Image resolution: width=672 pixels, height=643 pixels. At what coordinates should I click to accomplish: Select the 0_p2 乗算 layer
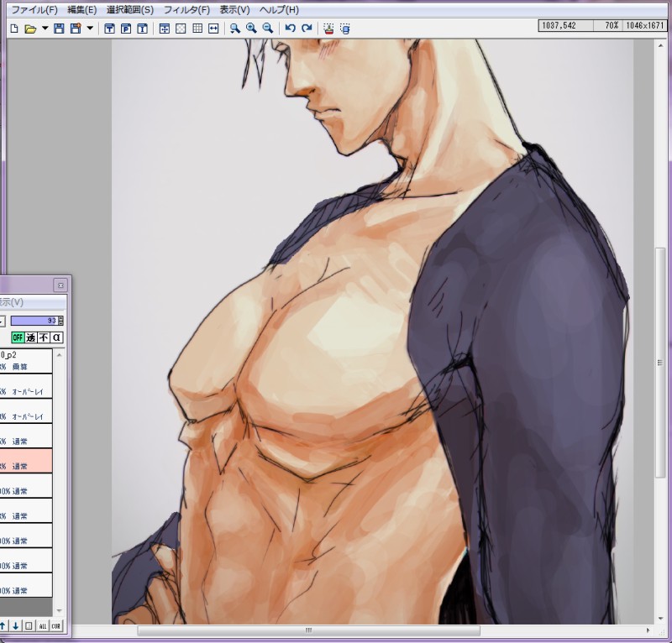coord(26,361)
